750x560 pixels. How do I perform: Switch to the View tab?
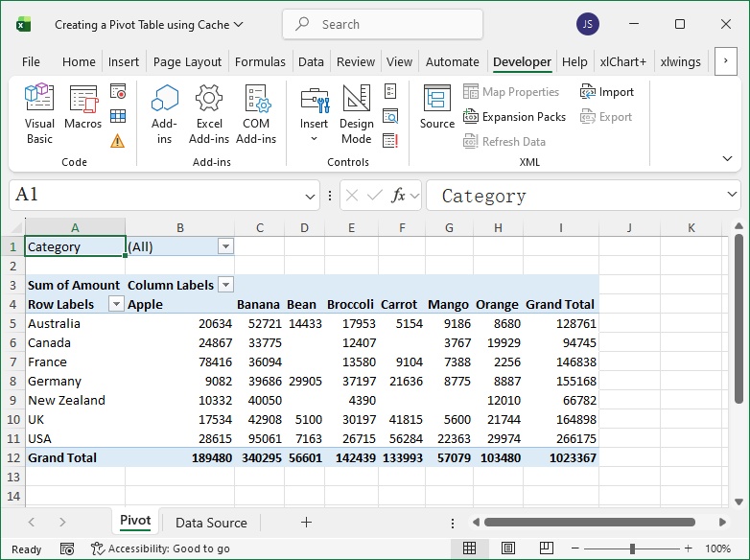pos(399,61)
